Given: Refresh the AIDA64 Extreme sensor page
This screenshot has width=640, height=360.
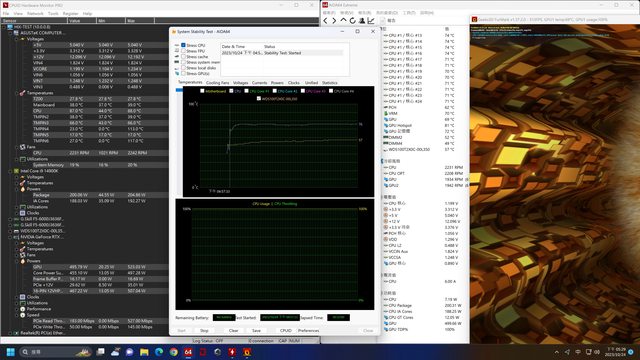Looking at the screenshot, I should (x=353, y=20).
